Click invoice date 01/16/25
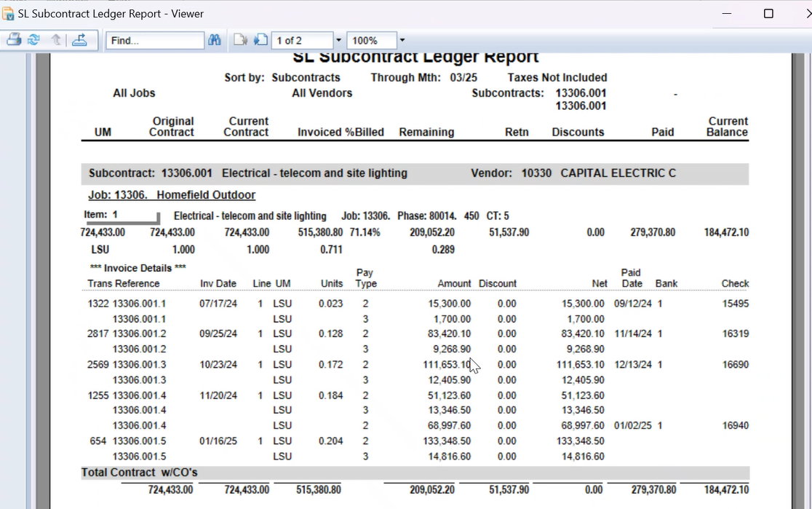 (x=218, y=441)
